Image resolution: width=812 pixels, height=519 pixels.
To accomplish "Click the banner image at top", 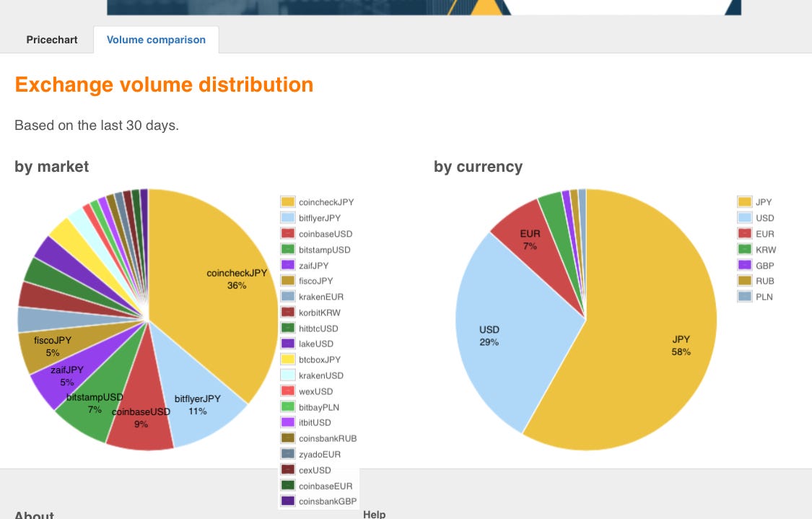I will [424, 7].
